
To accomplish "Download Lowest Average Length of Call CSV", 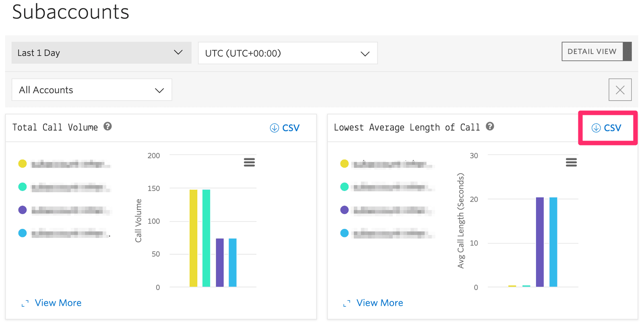I will 607,128.
